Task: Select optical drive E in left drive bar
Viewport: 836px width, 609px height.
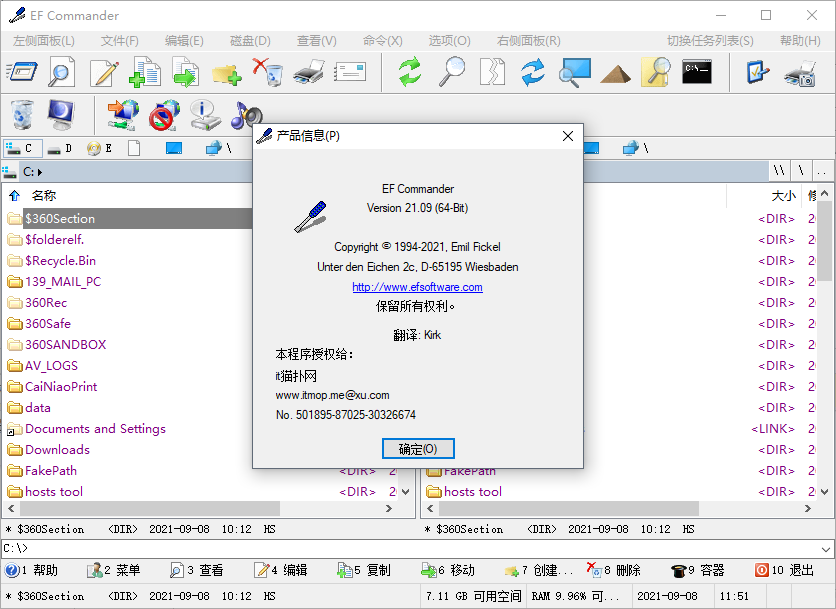Action: click(x=100, y=149)
